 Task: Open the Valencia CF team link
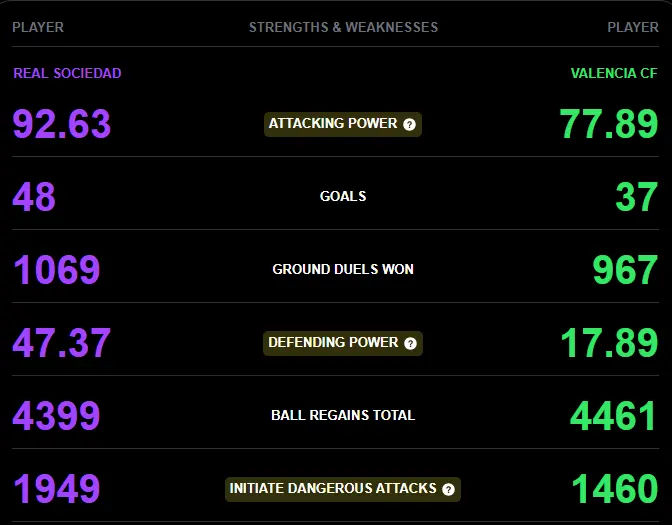(x=614, y=73)
